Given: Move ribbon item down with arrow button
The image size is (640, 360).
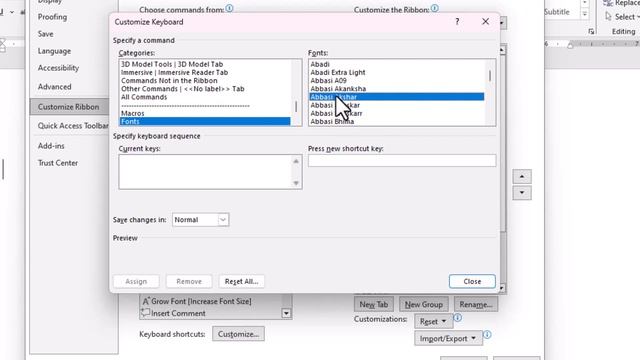Looking at the screenshot, I should coord(522,193).
